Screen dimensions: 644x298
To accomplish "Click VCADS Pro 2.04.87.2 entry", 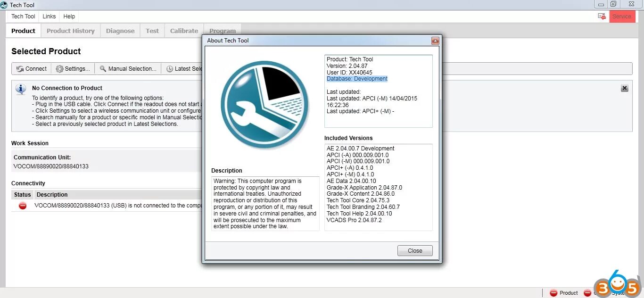I will point(354,220).
